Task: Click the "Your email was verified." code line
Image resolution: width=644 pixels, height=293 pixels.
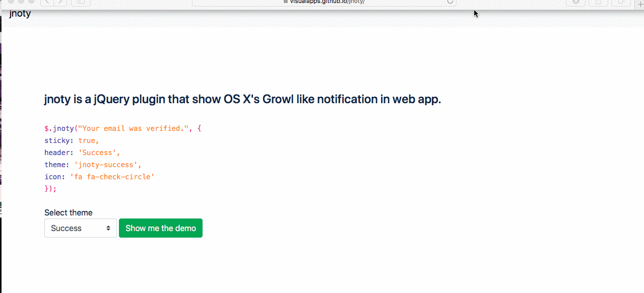Action: [122, 128]
